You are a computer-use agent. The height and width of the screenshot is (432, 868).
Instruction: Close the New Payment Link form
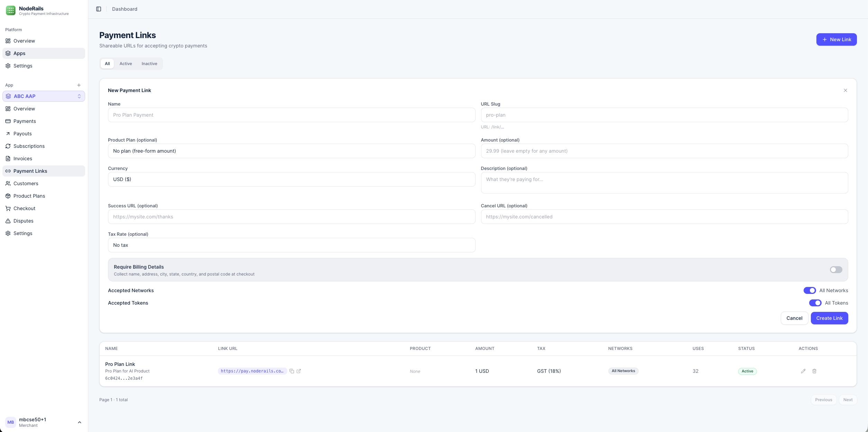pyautogui.click(x=845, y=90)
